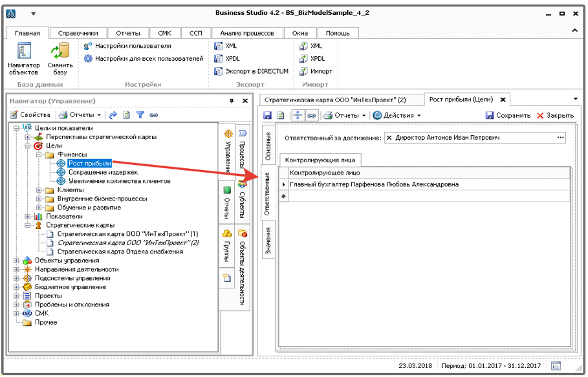Switch to the Справочники ribbon tab

click(x=78, y=33)
